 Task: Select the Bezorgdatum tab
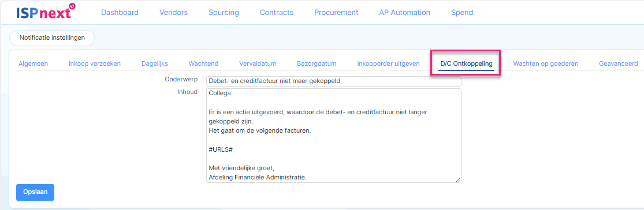click(x=317, y=63)
